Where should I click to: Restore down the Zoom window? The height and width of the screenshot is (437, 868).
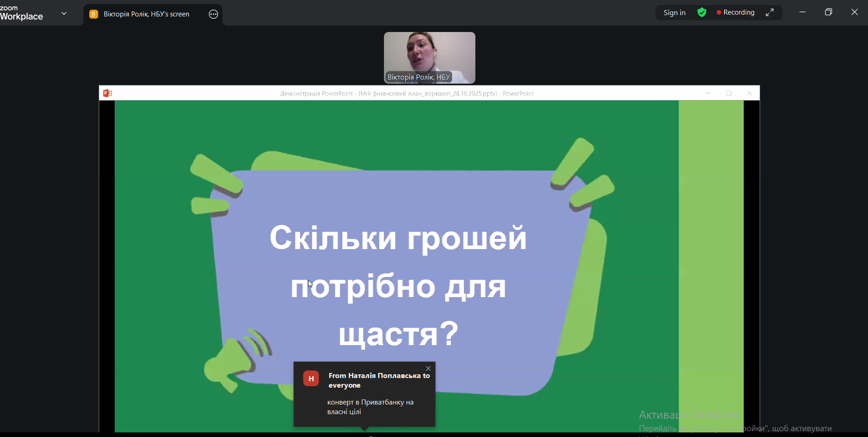coord(828,12)
